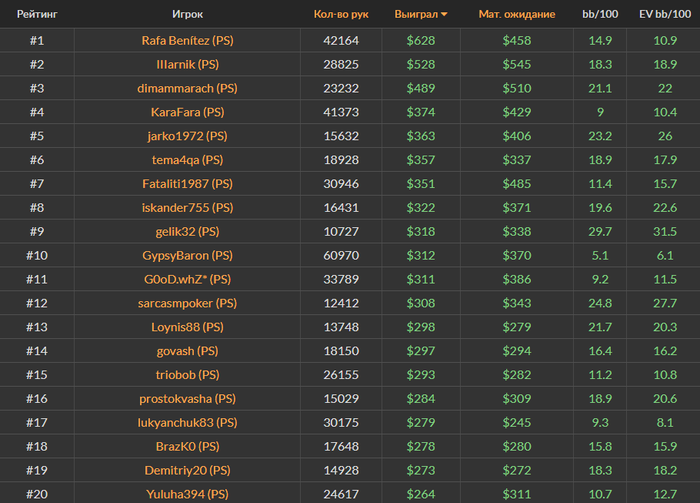
Task: Open player BrazK0 (PS) profile
Action: tap(188, 446)
